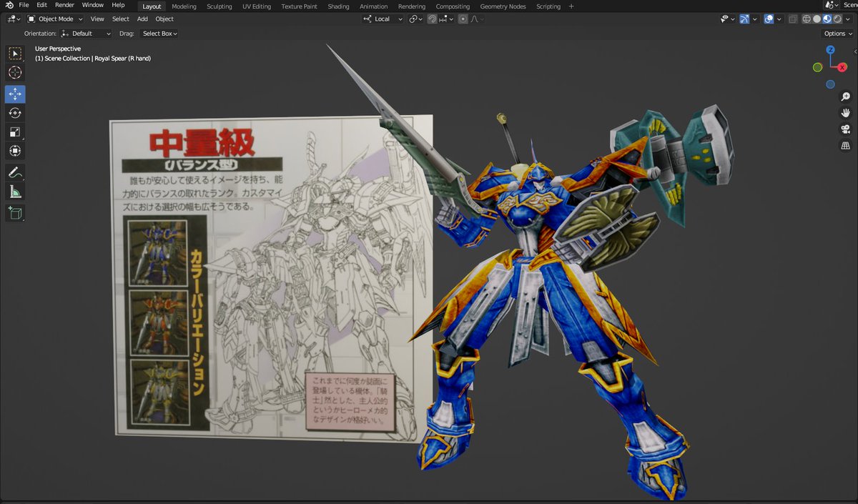This screenshot has height=504, width=858.
Task: Open the Local transform orientation dropdown
Action: [x=383, y=19]
